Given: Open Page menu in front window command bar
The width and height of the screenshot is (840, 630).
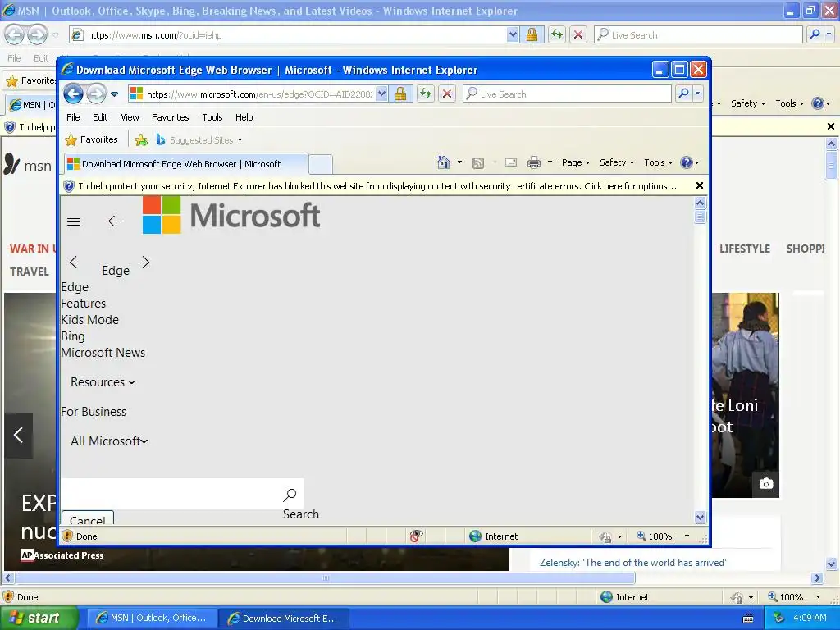Looking at the screenshot, I should coord(575,162).
